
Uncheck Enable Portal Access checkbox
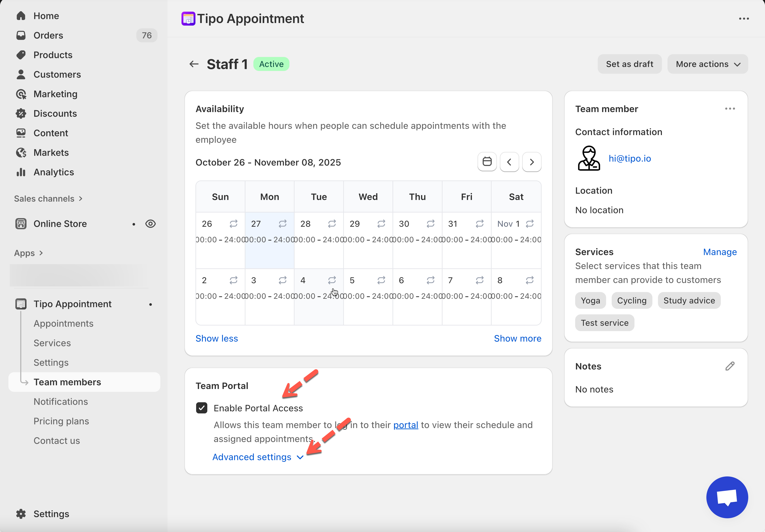201,408
